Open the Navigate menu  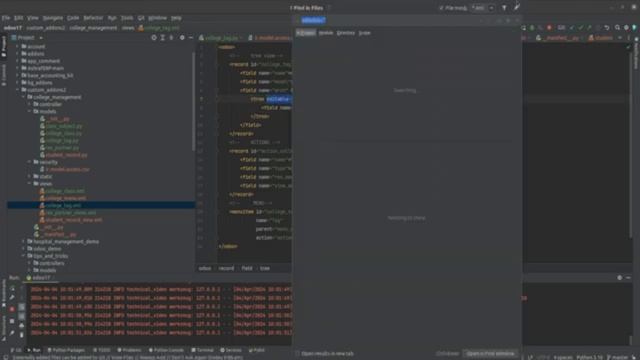coord(53,18)
